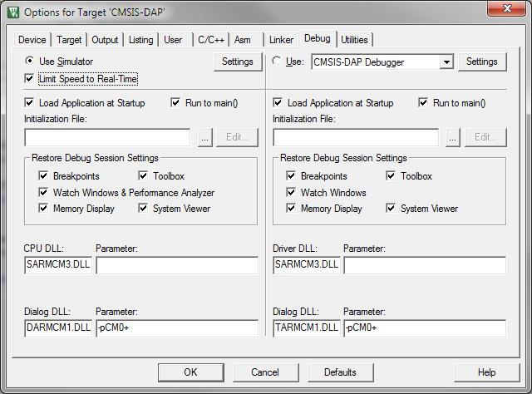Screen dimensions: 532x394
Task: Open the Asm tab
Action: click(x=242, y=40)
